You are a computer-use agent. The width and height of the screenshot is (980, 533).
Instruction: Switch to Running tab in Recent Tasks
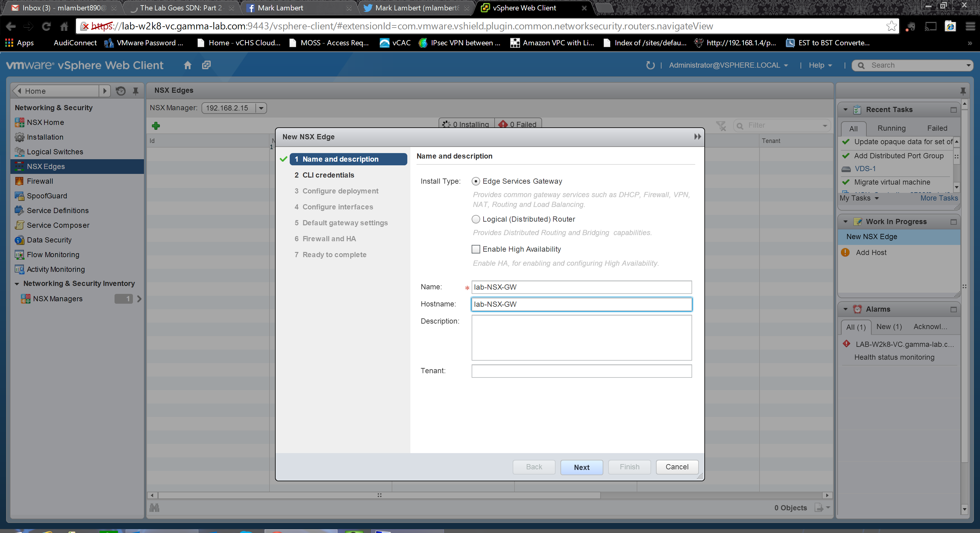[x=891, y=129]
